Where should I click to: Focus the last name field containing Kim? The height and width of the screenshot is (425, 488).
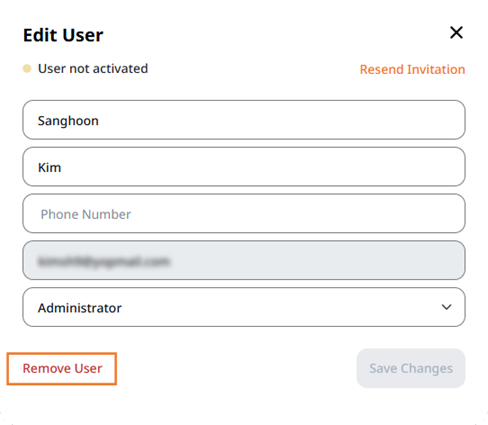coord(244,167)
